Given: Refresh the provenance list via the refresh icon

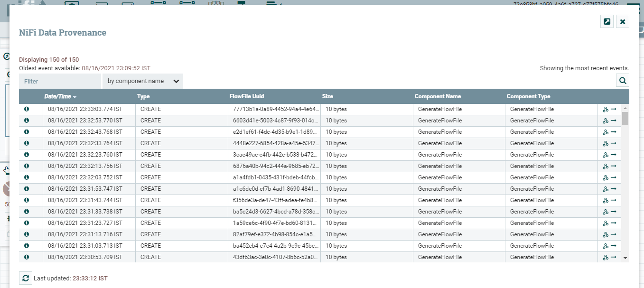Looking at the screenshot, I should (x=26, y=278).
